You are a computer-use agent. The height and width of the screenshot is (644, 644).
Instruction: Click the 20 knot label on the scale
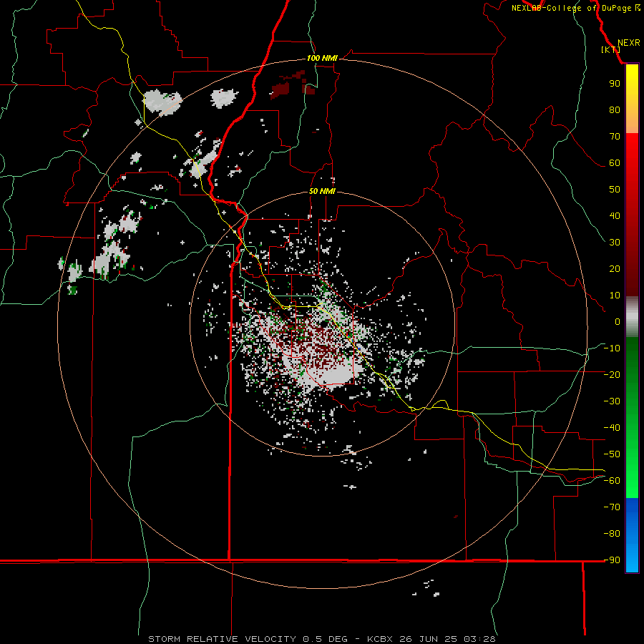615,268
